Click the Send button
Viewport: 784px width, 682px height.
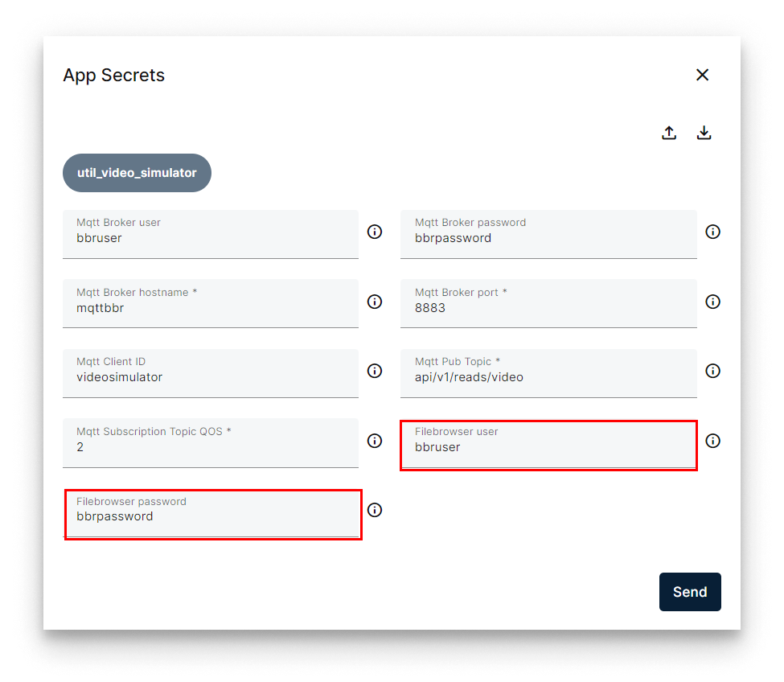(x=690, y=591)
